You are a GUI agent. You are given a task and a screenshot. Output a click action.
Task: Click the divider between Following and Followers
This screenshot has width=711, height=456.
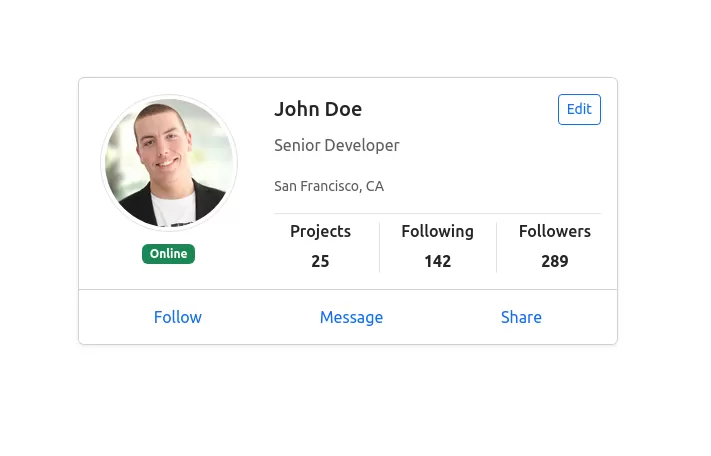click(x=496, y=247)
